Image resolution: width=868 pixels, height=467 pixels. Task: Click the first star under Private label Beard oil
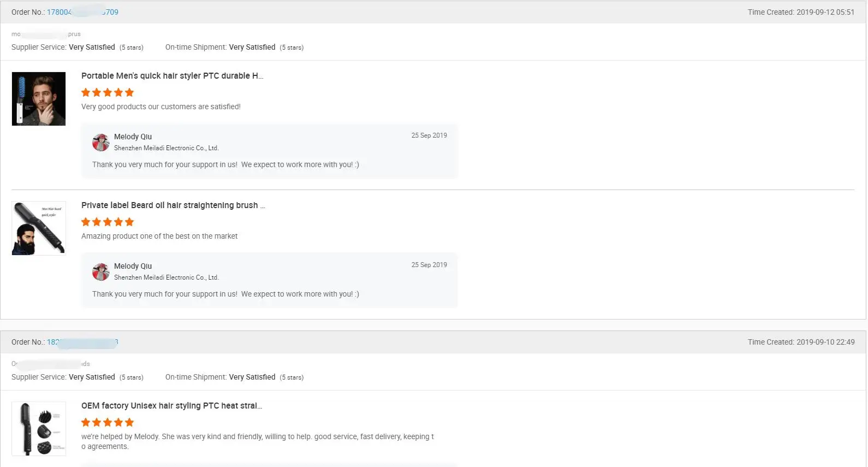(86, 222)
